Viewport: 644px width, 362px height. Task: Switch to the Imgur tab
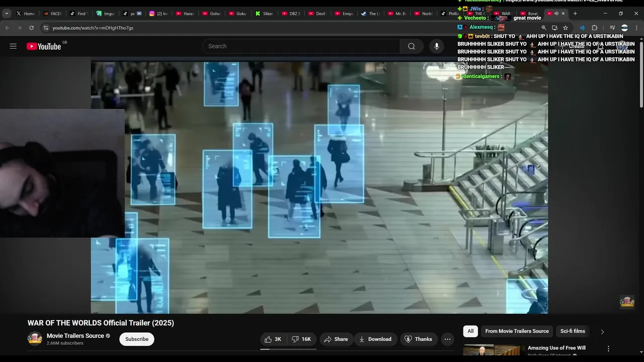coord(106,14)
